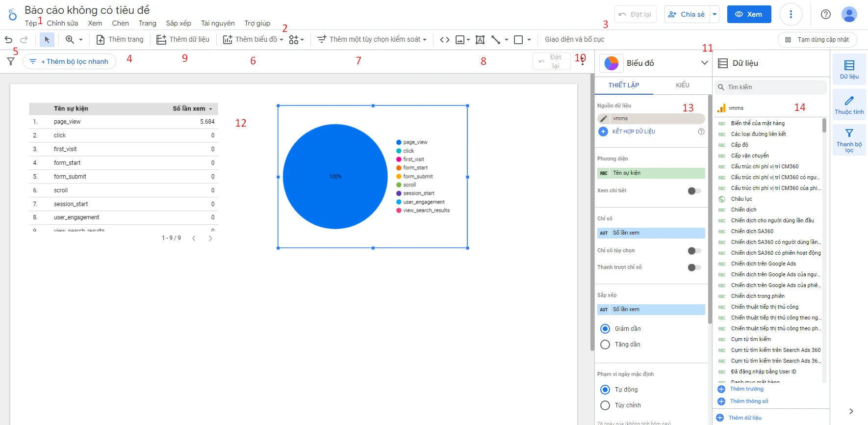Expand the Biểu đồ chart type dropdown
Viewport: 868px width, 425px height.
704,63
